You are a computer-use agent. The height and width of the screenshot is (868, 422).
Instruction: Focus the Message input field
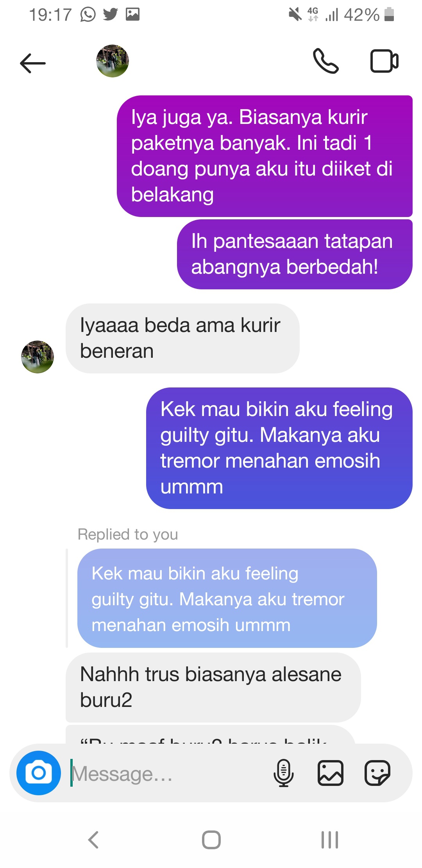(x=168, y=773)
